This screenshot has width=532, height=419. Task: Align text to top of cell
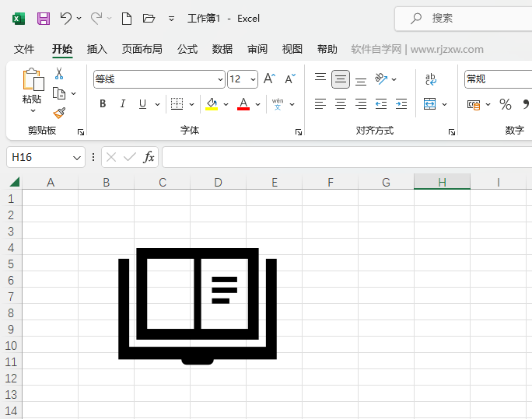tap(320, 79)
